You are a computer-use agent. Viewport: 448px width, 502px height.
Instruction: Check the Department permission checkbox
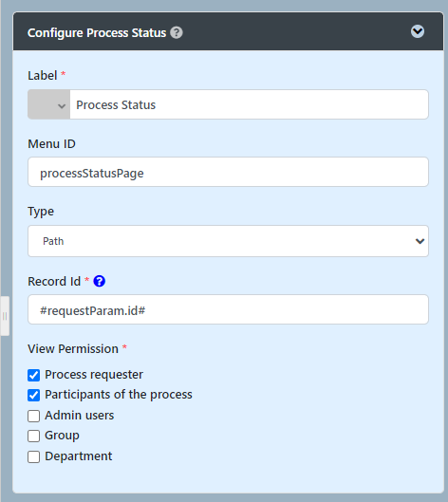(x=33, y=456)
